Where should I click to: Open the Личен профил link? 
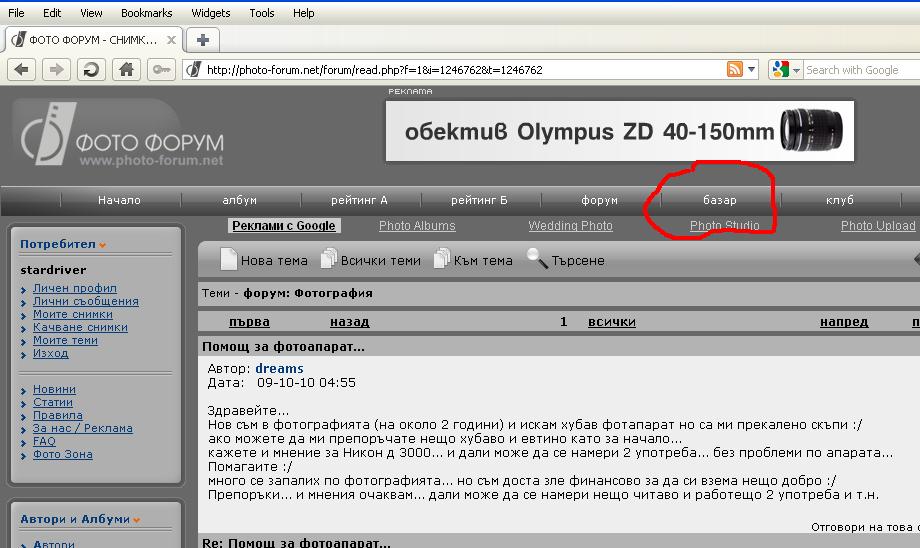point(74,288)
